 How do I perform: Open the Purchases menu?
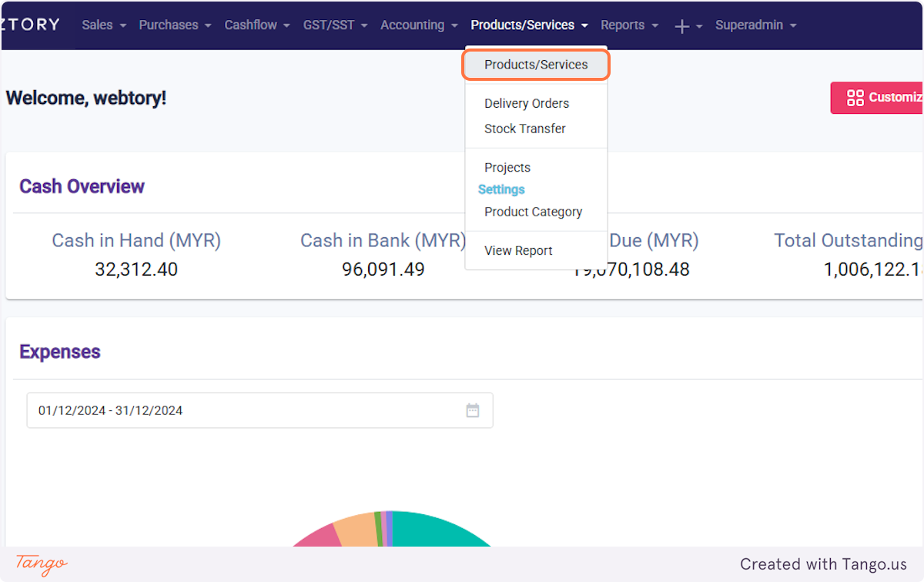point(175,25)
